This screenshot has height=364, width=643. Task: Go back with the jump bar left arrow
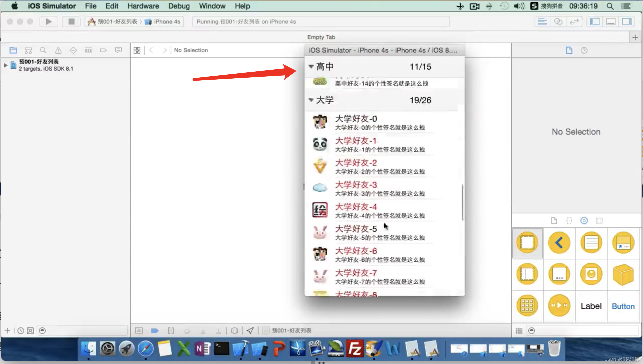coord(151,50)
